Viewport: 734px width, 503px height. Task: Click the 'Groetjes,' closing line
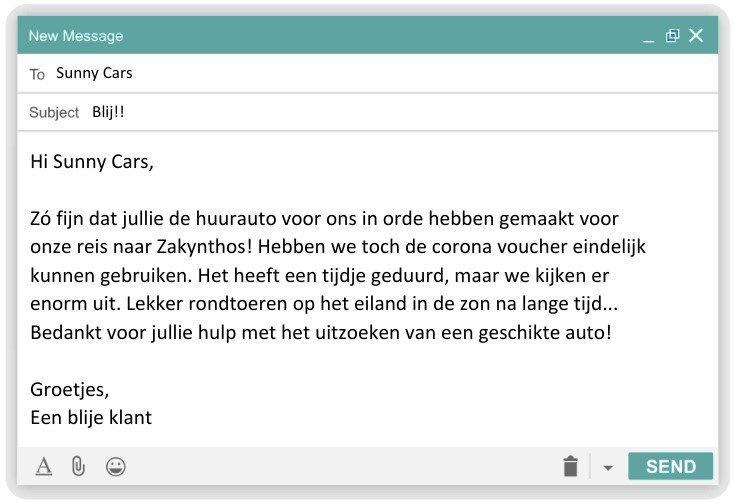point(70,389)
